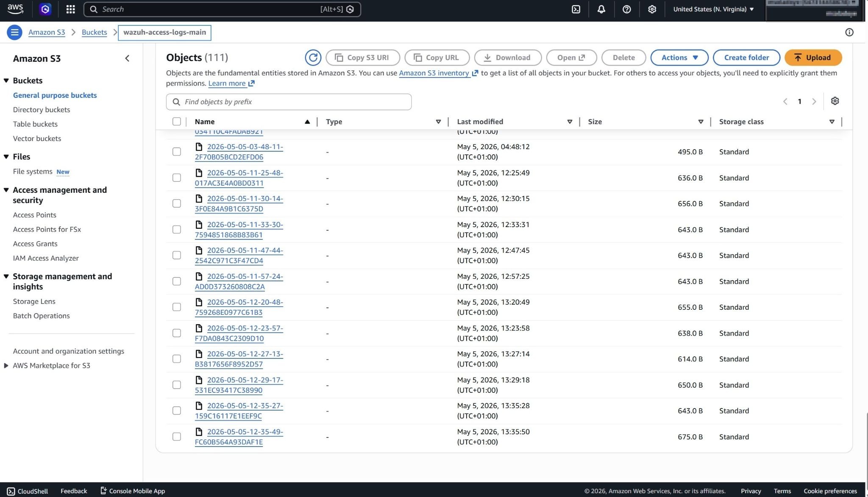The height and width of the screenshot is (497, 868).
Task: Check the 2026-05-05-03-48-11 object row
Action: [x=177, y=152]
